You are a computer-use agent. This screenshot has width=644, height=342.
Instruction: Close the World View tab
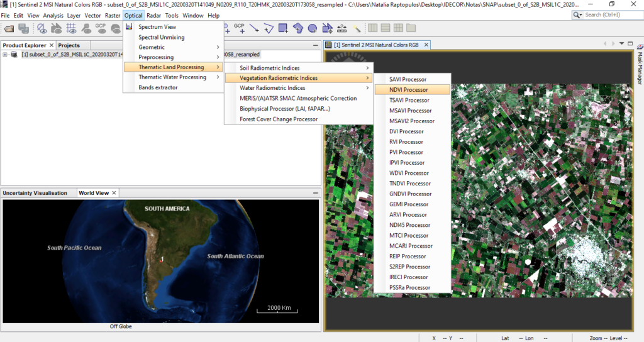[114, 193]
